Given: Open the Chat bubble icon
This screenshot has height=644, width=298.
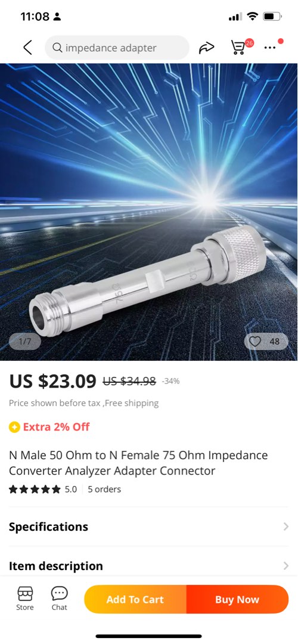Looking at the screenshot, I should click(x=59, y=599).
